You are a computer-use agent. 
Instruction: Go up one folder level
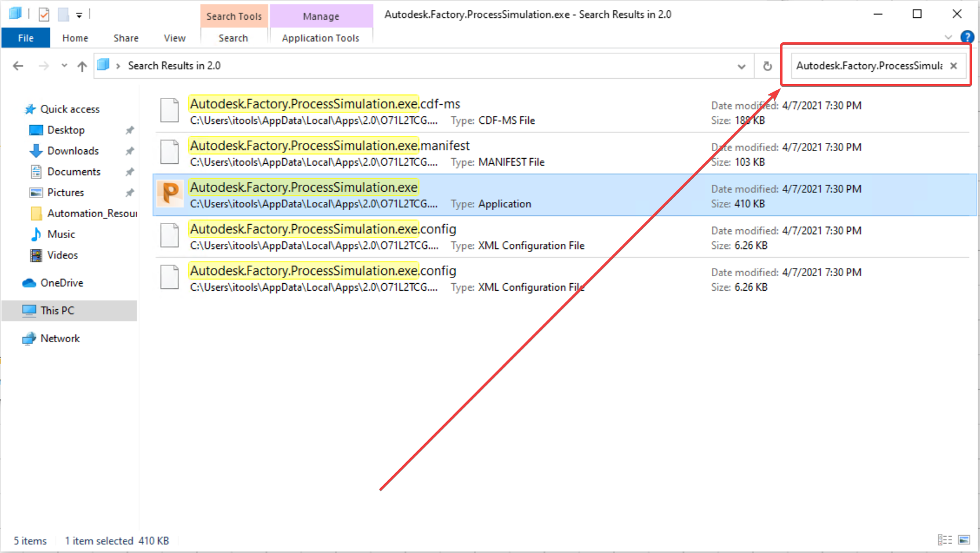(x=82, y=66)
